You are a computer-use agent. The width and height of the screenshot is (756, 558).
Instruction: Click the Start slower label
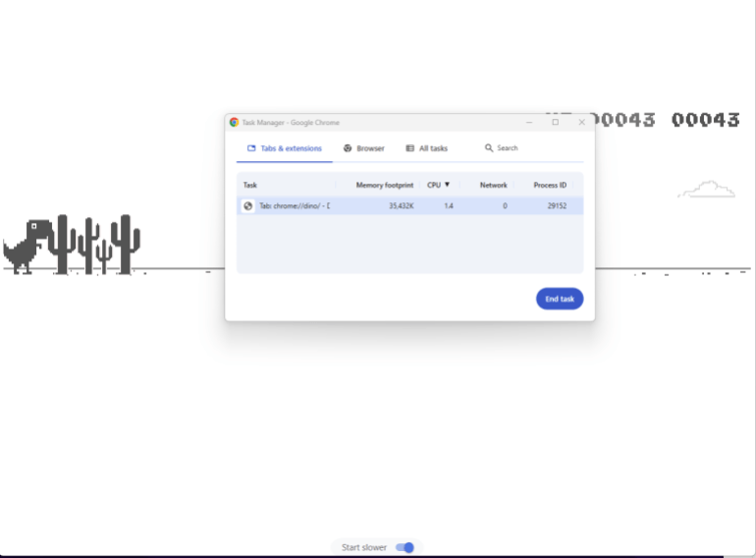click(x=364, y=547)
